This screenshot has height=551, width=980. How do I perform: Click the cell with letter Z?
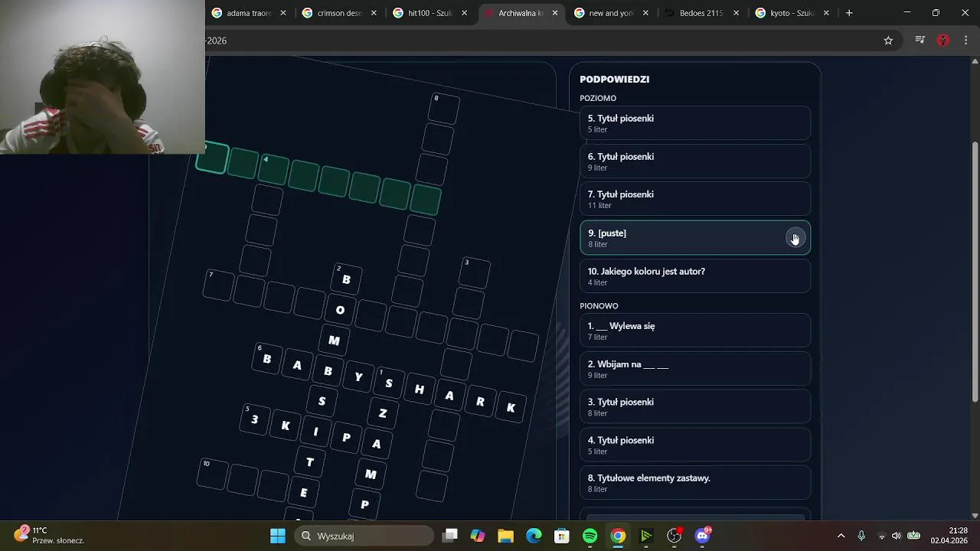point(383,413)
